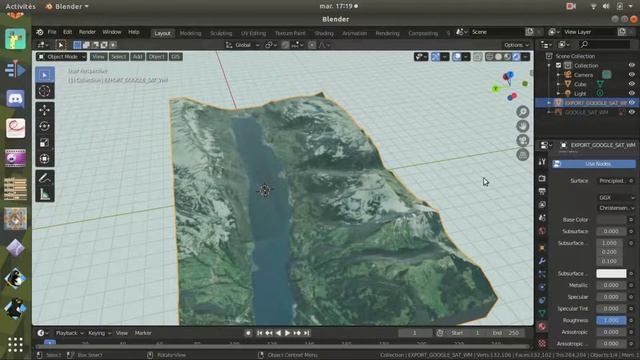The width and height of the screenshot is (640, 360).
Task: Open the viewport Add menu
Action: point(138,57)
